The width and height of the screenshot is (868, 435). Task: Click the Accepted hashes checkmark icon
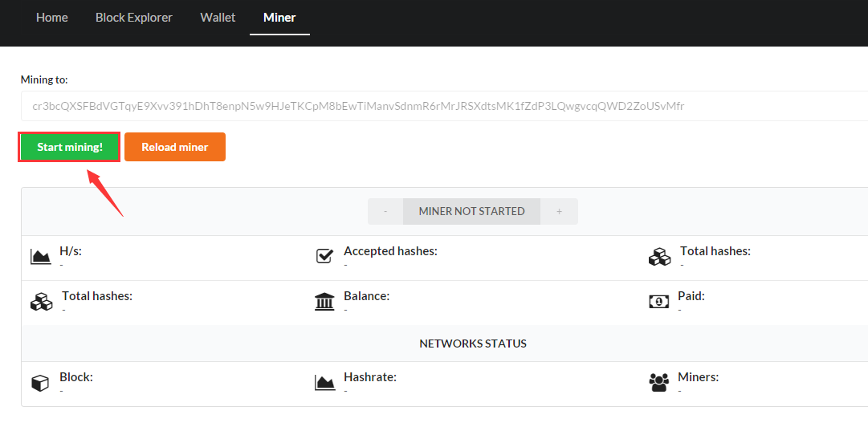coord(324,257)
